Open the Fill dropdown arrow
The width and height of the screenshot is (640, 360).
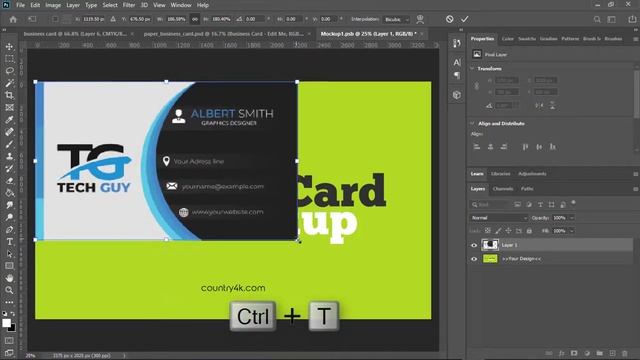tap(572, 231)
